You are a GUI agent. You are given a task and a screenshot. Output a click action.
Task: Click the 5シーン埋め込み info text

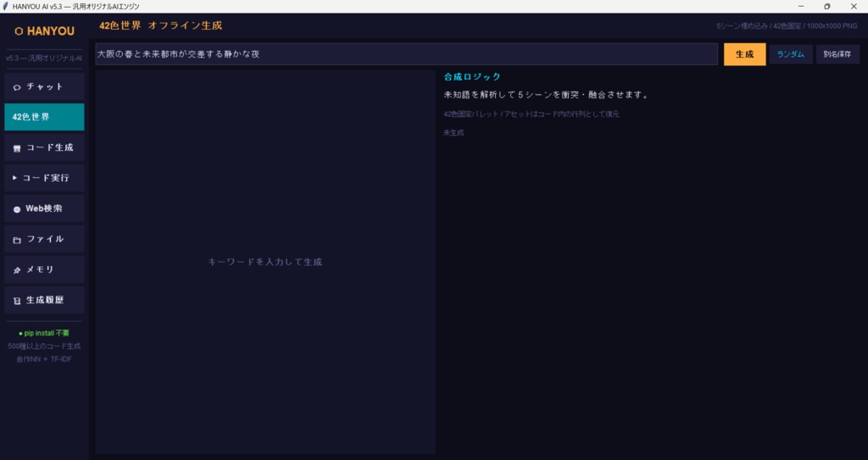(x=787, y=26)
